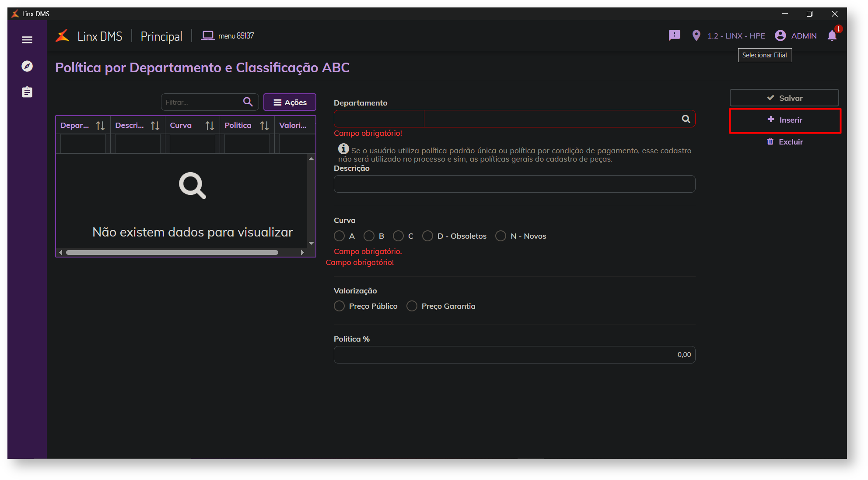The height and width of the screenshot is (480, 868).
Task: Click the filter search magnifier icon
Action: click(248, 102)
